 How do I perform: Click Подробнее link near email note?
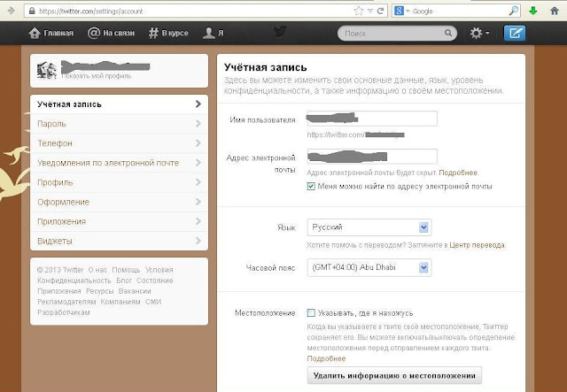458,173
